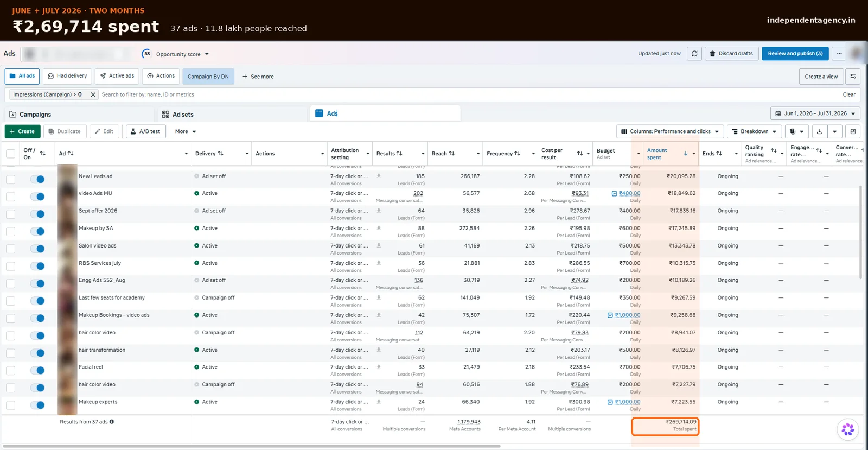Open the reports icon dropdown
The width and height of the screenshot is (868, 450).
[x=796, y=131]
